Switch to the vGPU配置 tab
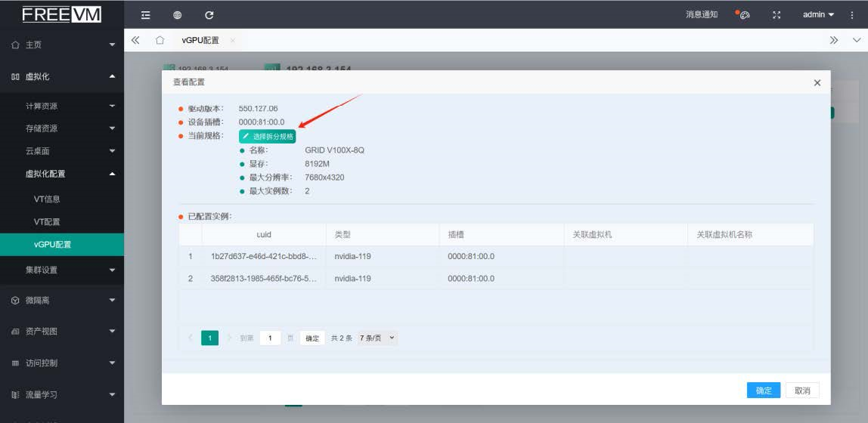This screenshot has height=423, width=868. pos(200,40)
